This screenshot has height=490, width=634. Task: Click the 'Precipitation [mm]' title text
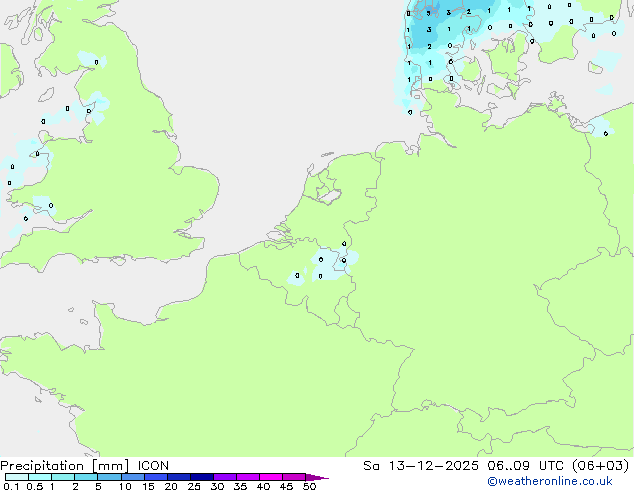pyautogui.click(x=65, y=466)
